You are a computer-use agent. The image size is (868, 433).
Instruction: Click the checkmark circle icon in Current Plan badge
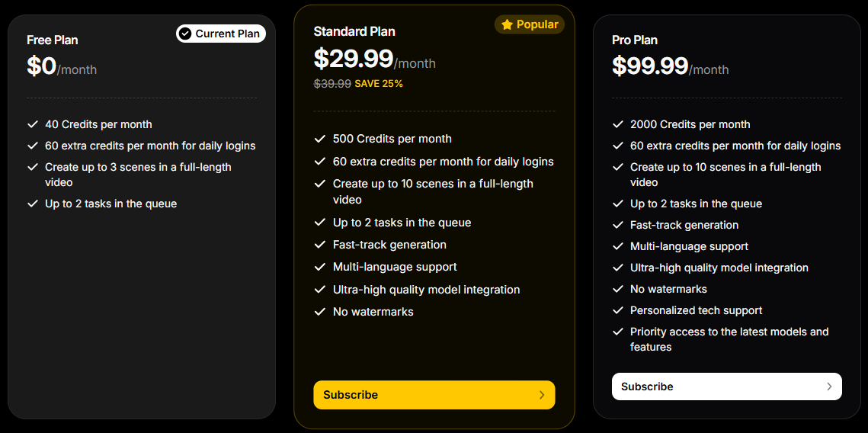coord(186,34)
